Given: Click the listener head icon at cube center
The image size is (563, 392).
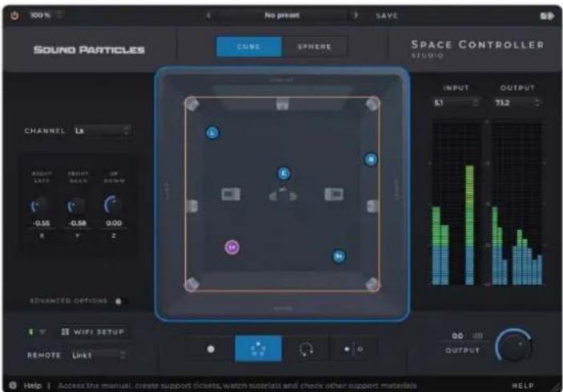Looking at the screenshot, I should click(283, 194).
